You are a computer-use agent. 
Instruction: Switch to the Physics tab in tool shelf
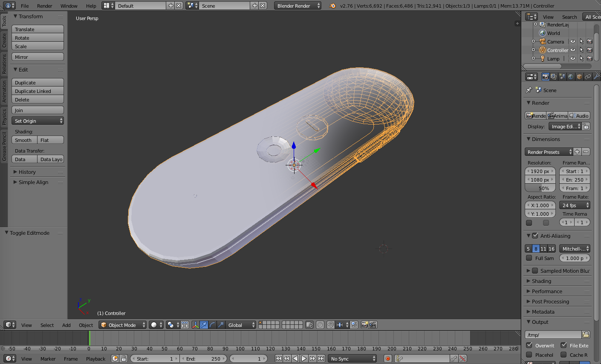4,116
